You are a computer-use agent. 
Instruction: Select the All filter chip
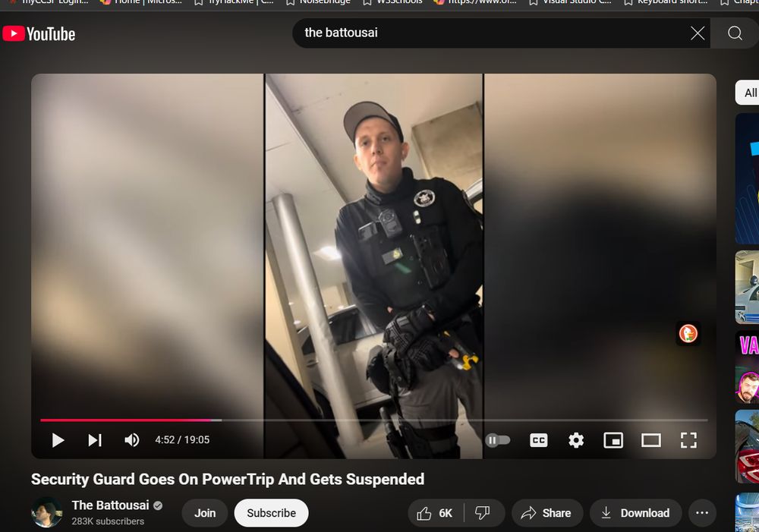tap(749, 92)
